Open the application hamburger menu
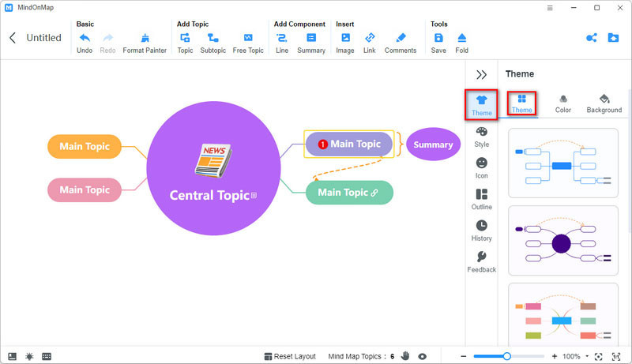The image size is (632, 364). [x=550, y=8]
